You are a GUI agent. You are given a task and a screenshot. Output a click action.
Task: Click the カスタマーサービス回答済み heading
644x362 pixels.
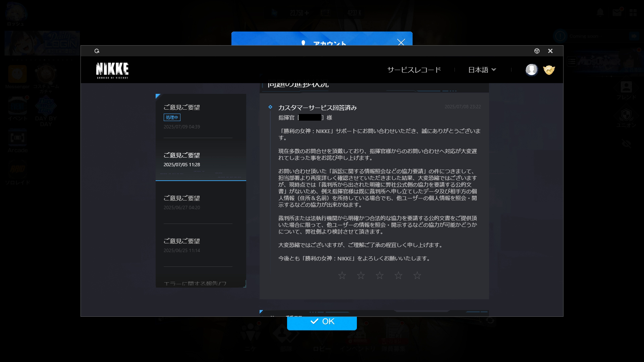click(x=317, y=108)
